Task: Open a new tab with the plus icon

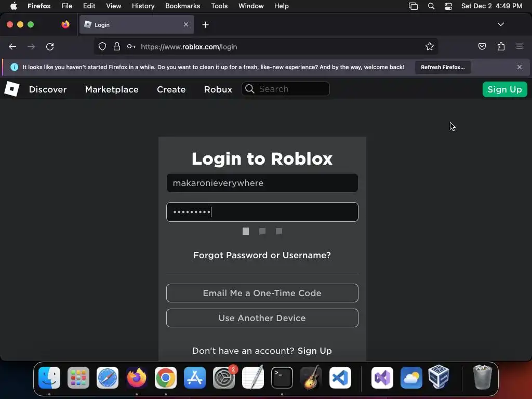Action: [205, 25]
